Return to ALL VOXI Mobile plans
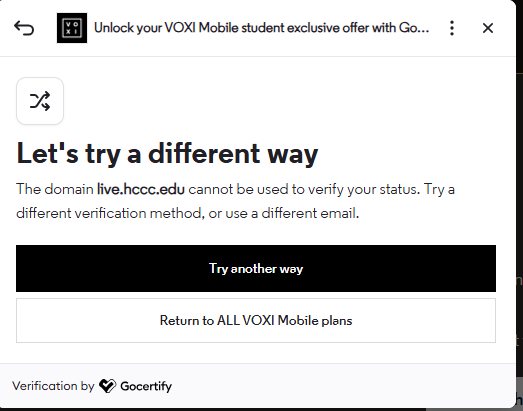Viewport: 523px width, 411px height. pyautogui.click(x=256, y=321)
